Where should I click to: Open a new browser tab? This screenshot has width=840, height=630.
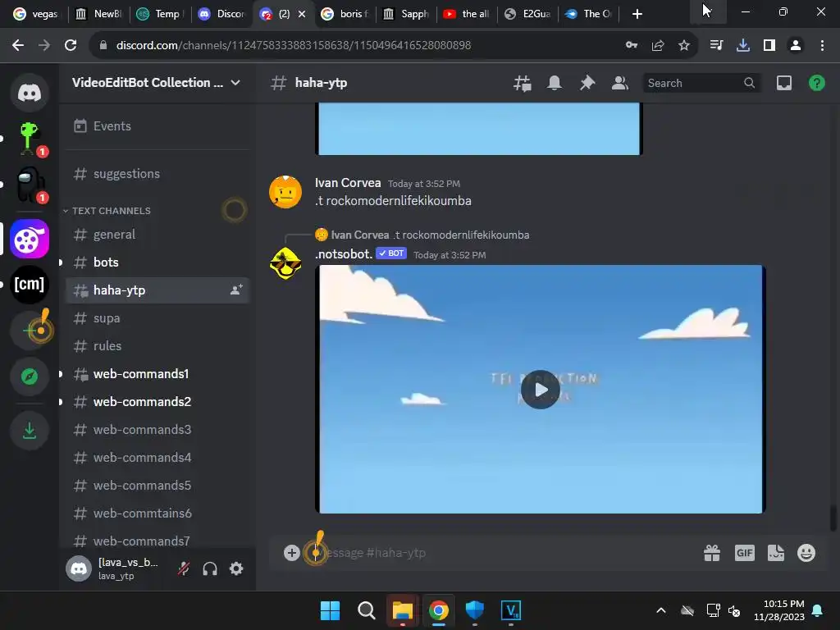click(637, 14)
